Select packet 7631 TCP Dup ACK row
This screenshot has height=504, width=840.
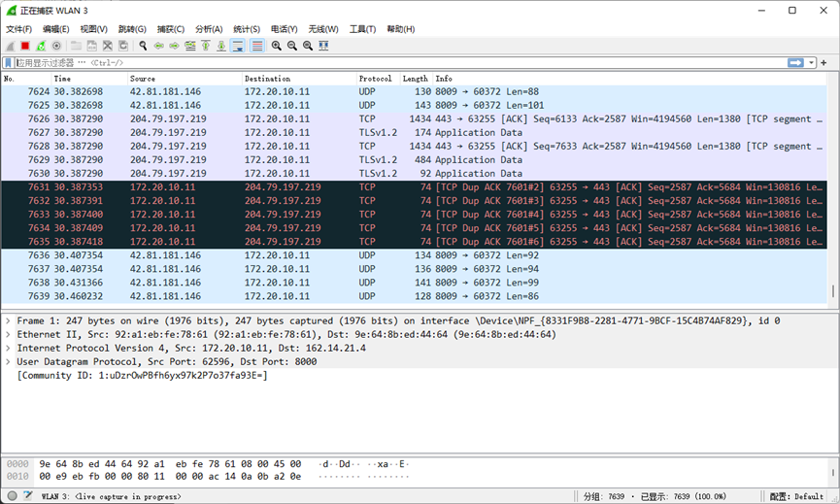414,186
